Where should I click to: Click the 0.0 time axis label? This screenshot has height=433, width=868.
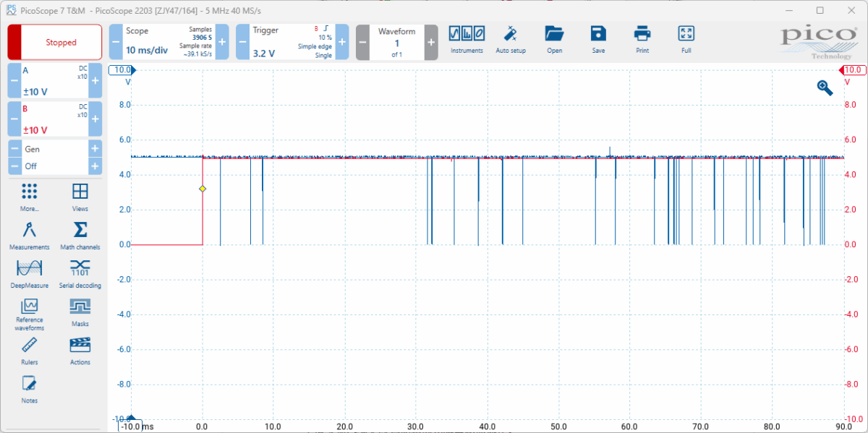coord(203,426)
